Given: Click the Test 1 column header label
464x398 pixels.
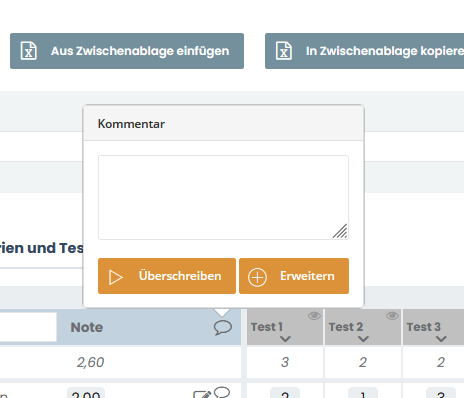Looking at the screenshot, I should coord(267,327).
